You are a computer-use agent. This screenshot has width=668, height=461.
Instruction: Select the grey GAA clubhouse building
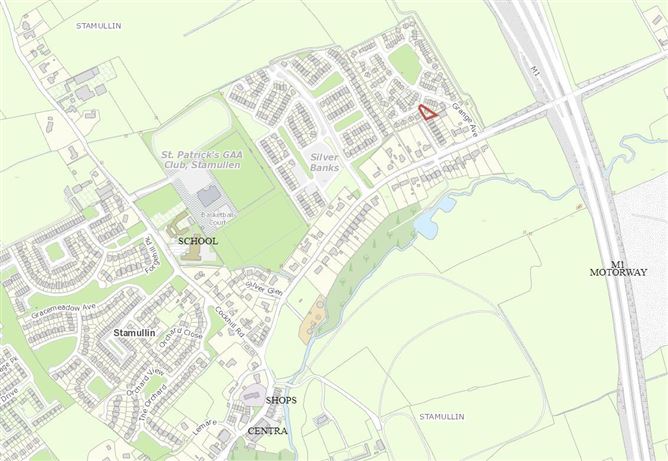tap(209, 196)
